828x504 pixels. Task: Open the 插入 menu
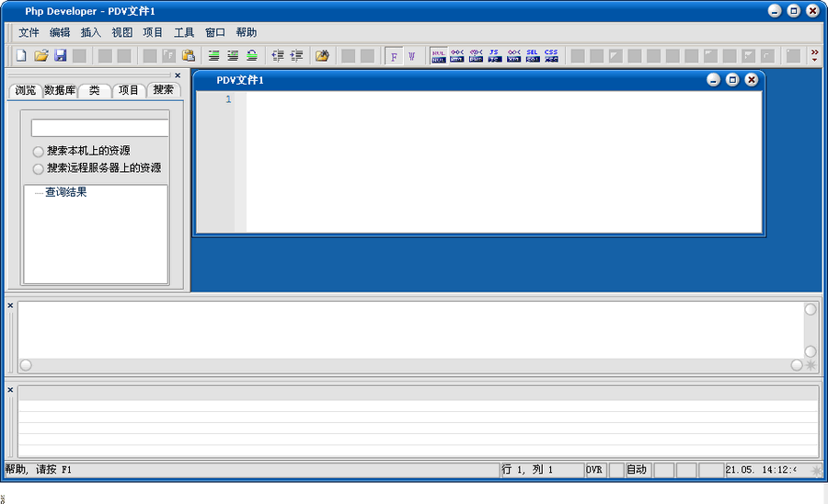tap(91, 33)
